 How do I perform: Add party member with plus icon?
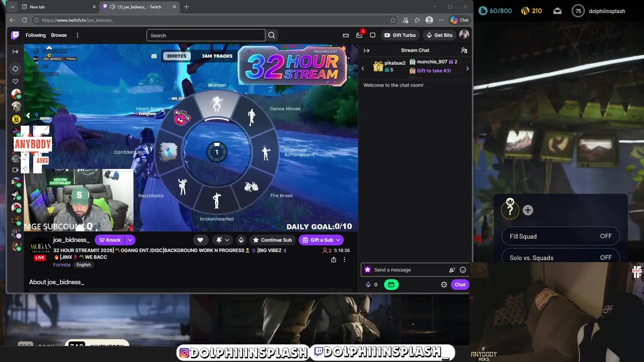tap(528, 210)
